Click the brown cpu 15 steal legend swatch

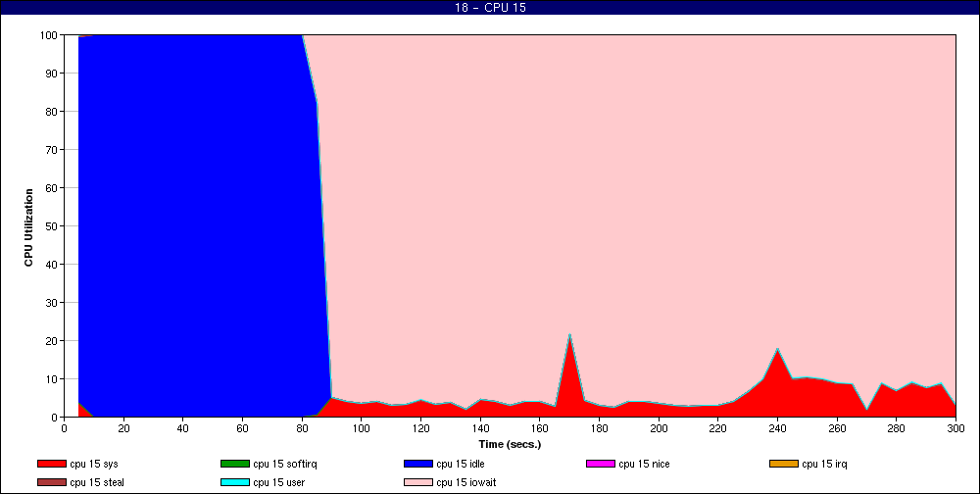pos(51,483)
